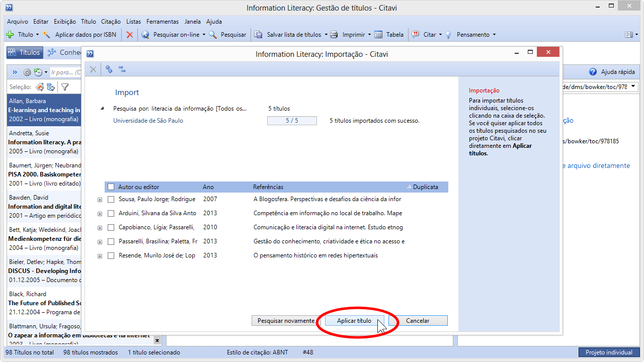Click the magic wand ISBN icon
The width and height of the screenshot is (644, 362).
tap(47, 35)
